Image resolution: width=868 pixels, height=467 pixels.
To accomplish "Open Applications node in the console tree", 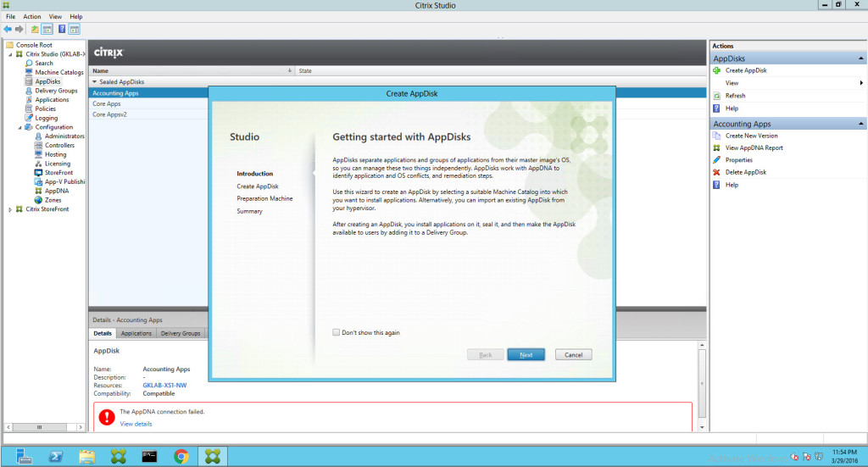I will coord(52,100).
